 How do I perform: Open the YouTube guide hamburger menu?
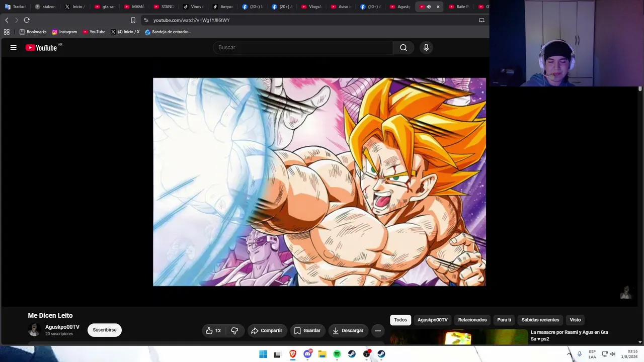point(14,48)
